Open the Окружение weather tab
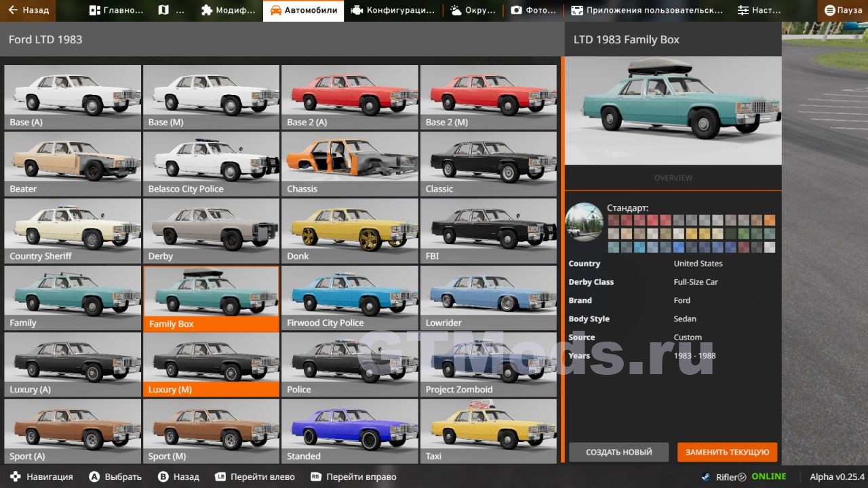 [x=473, y=10]
